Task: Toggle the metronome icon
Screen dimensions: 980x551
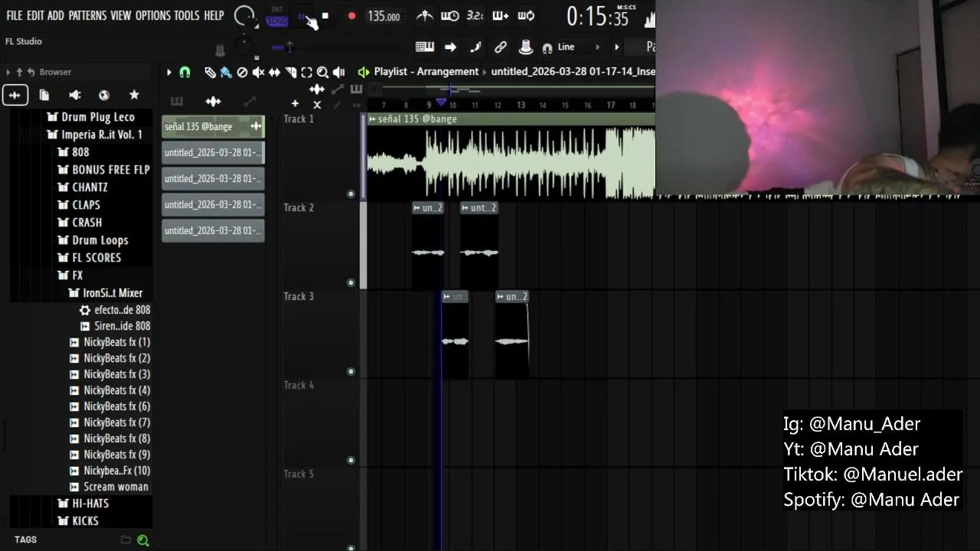Action: [x=424, y=16]
